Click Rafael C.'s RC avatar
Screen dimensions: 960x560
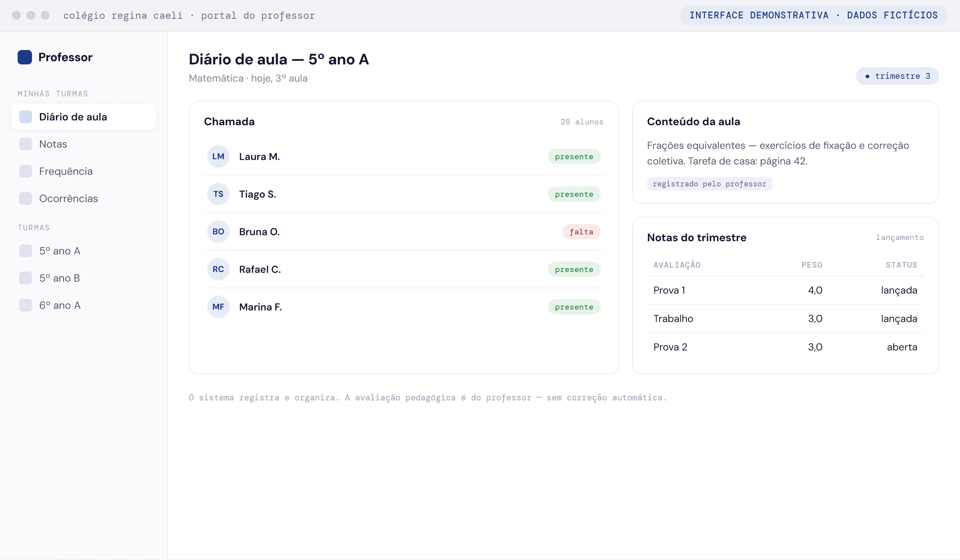pos(218,269)
